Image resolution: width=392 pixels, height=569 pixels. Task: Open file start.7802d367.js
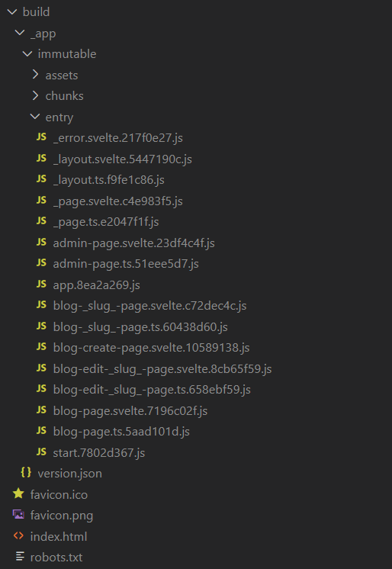[99, 453]
